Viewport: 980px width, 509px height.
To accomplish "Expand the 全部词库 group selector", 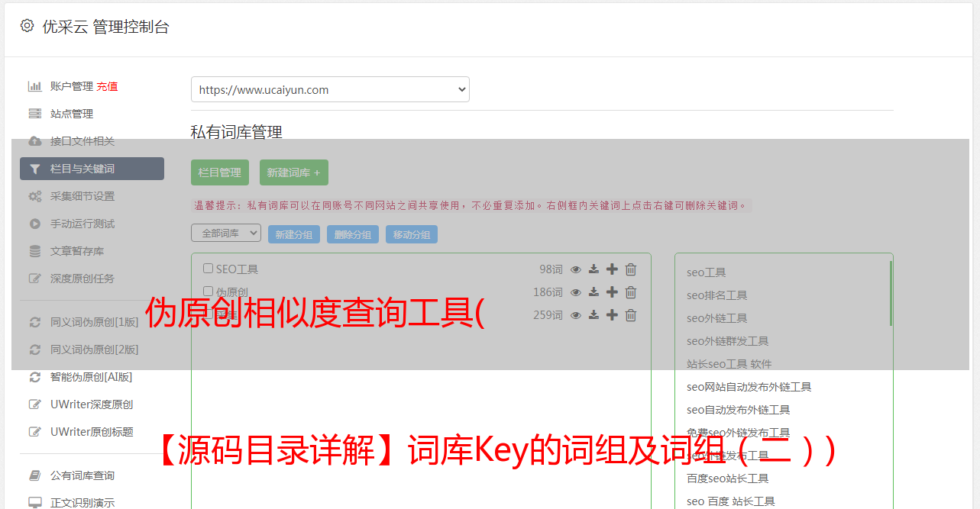I will (x=226, y=233).
